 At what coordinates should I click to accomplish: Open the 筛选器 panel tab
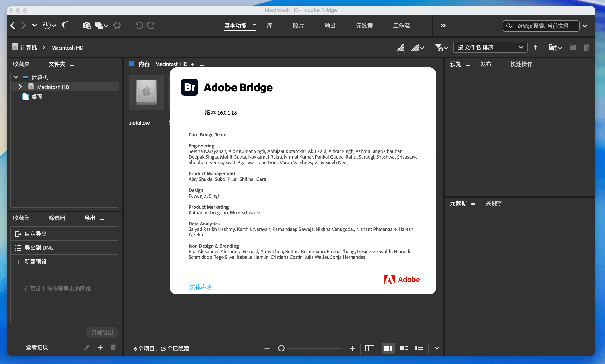pyautogui.click(x=57, y=218)
